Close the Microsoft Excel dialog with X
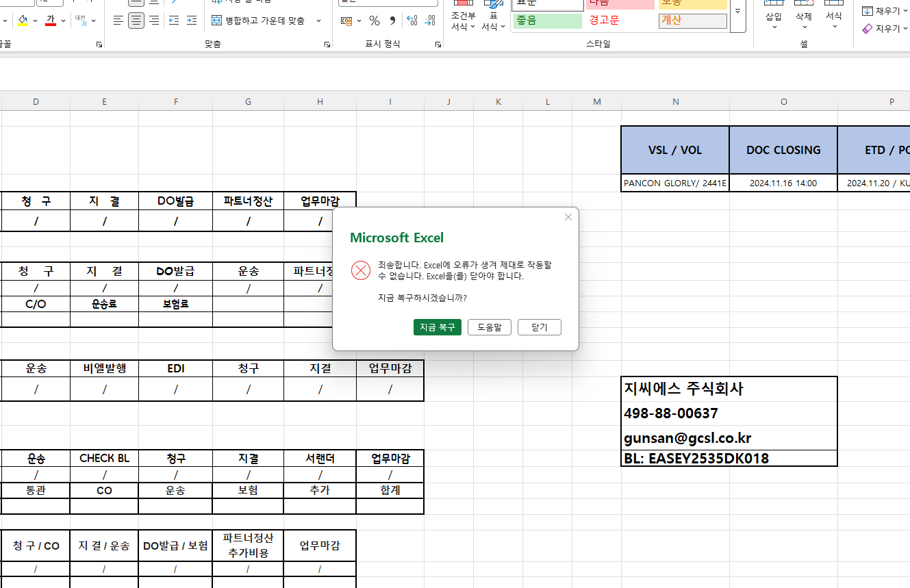 [x=568, y=217]
